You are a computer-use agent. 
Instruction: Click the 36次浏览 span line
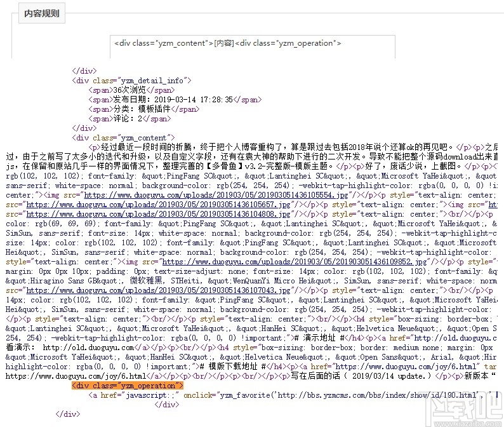coord(132,90)
